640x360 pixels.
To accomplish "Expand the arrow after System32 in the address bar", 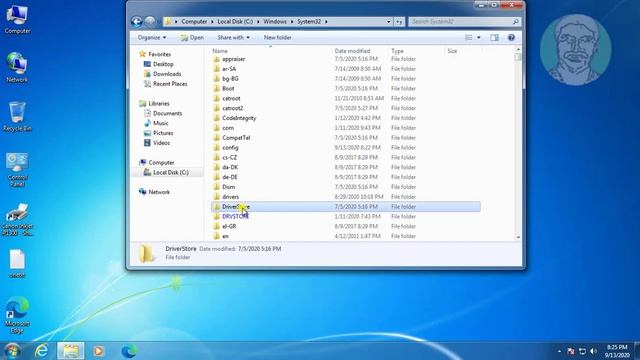I will (x=326, y=22).
